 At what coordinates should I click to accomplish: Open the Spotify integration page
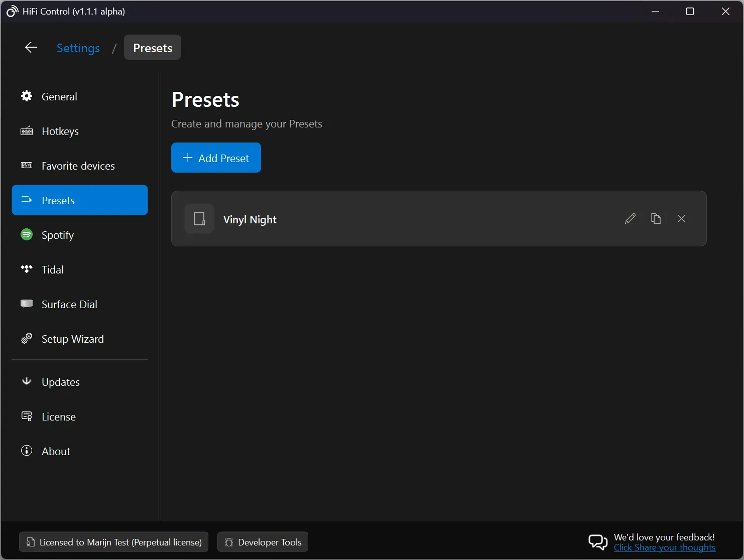[57, 235]
